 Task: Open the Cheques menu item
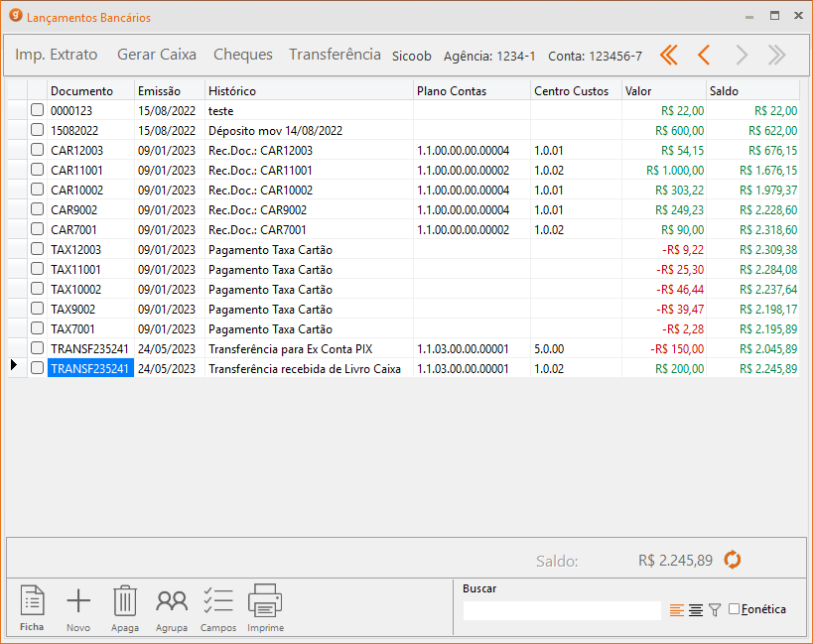pos(243,56)
